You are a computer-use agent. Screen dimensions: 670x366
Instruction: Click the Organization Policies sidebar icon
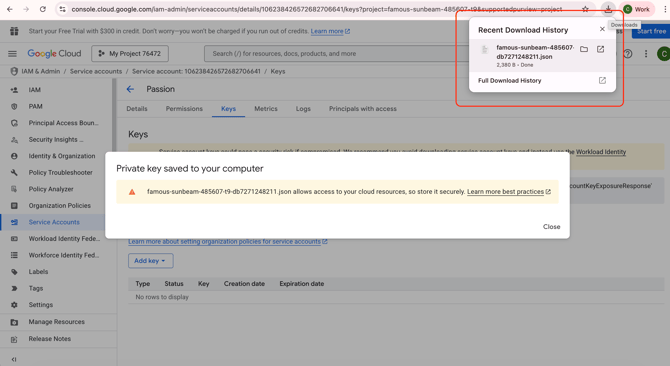click(14, 205)
